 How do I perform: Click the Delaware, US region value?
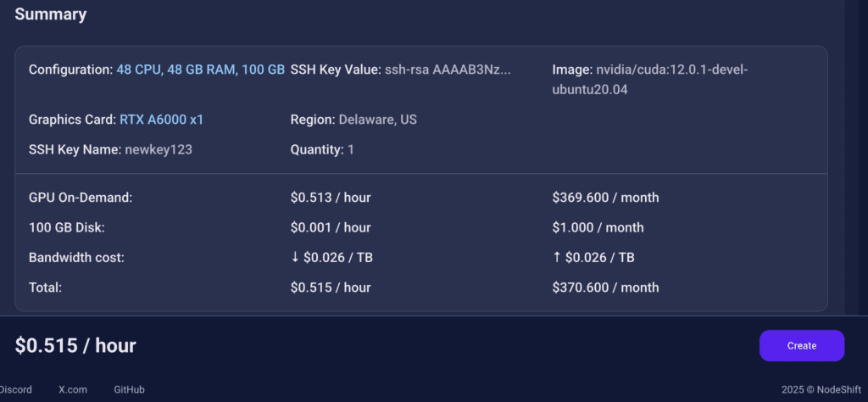[377, 120]
